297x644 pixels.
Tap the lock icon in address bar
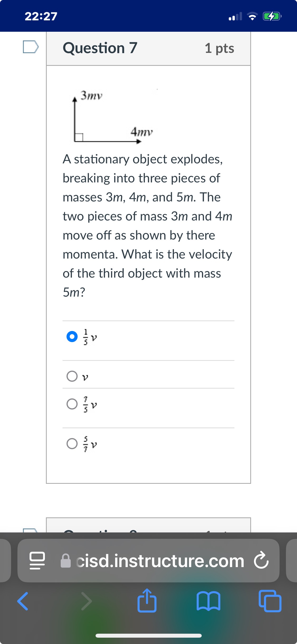[66, 560]
